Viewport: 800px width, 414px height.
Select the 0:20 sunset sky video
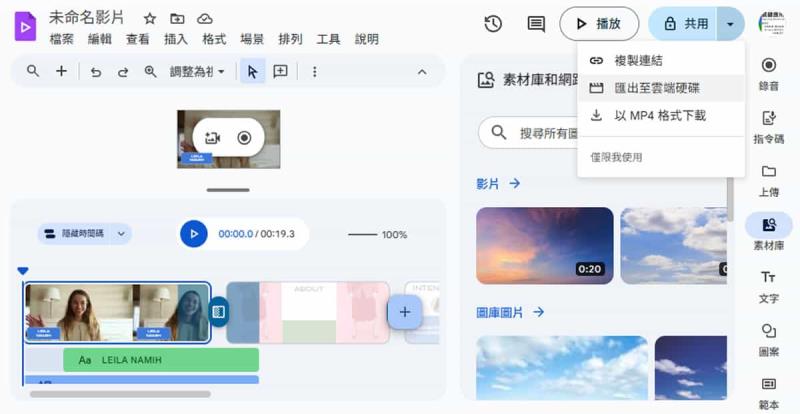[x=544, y=246]
